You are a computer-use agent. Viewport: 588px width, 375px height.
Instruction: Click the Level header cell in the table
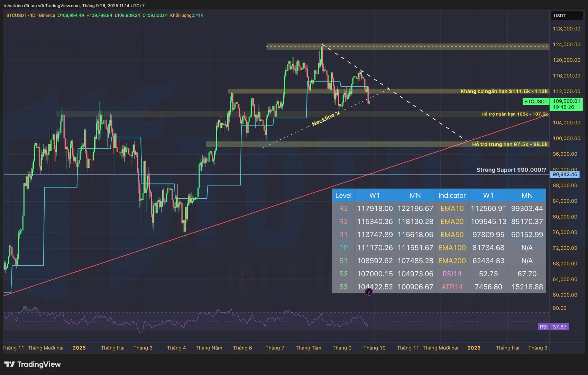point(343,195)
